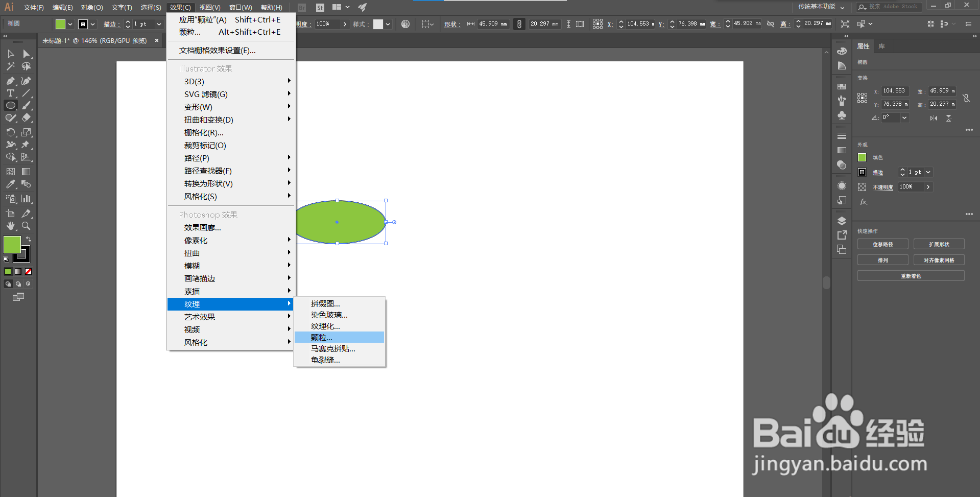Open Recolor Artwork wheel icon in control bar
980x497 pixels.
tap(405, 24)
